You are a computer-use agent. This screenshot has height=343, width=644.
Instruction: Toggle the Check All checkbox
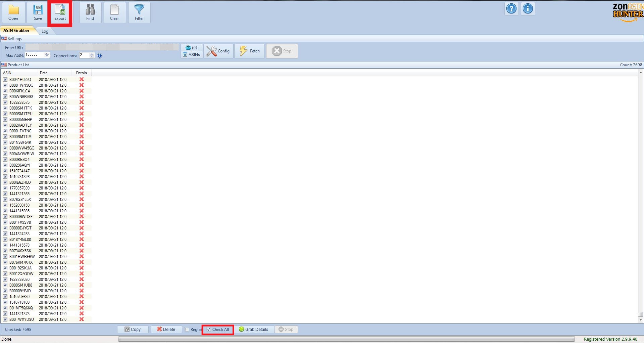click(209, 330)
